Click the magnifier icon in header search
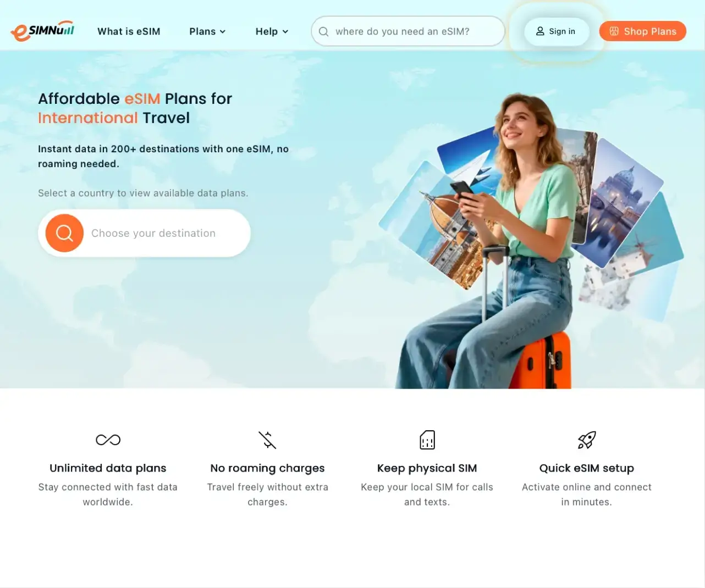 [324, 31]
